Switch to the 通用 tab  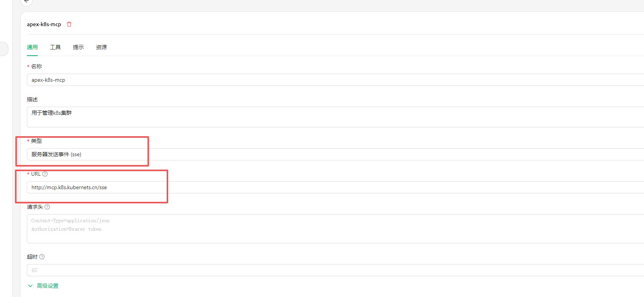(x=32, y=47)
